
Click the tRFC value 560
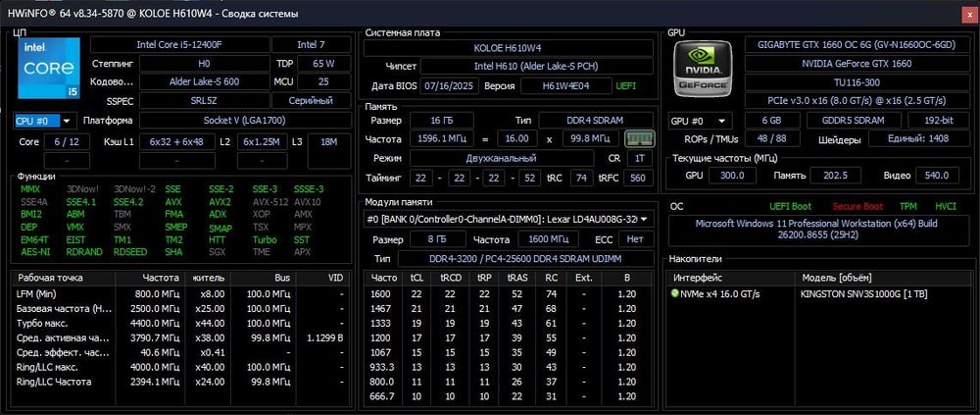pos(638,178)
